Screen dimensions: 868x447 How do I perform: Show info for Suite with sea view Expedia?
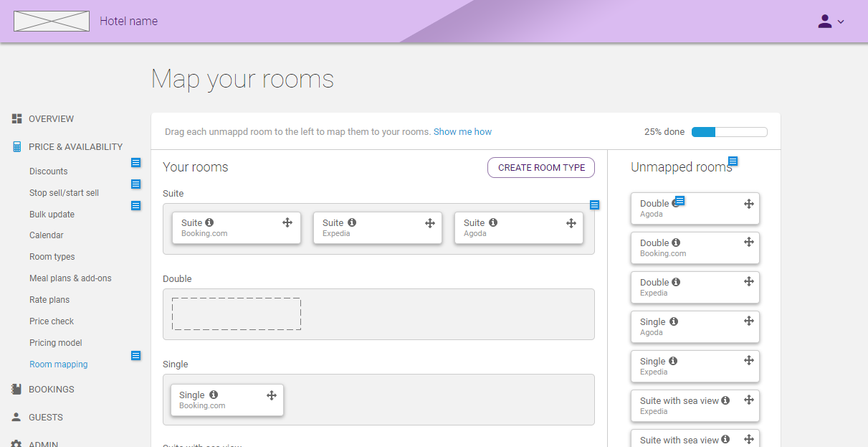(x=725, y=400)
